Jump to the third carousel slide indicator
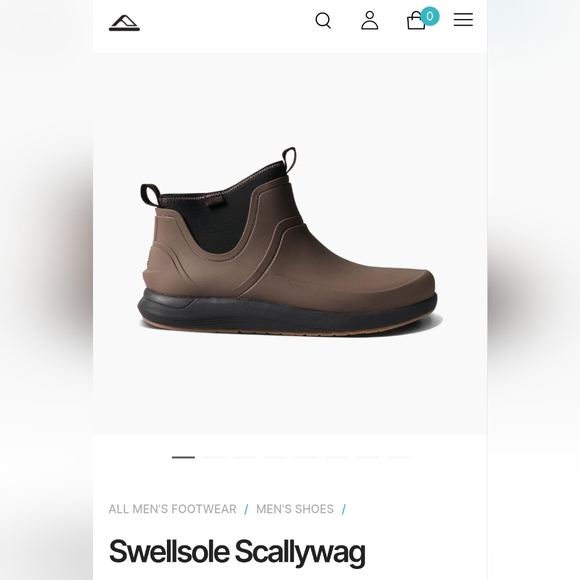Image resolution: width=580 pixels, height=580 pixels. pos(245,458)
